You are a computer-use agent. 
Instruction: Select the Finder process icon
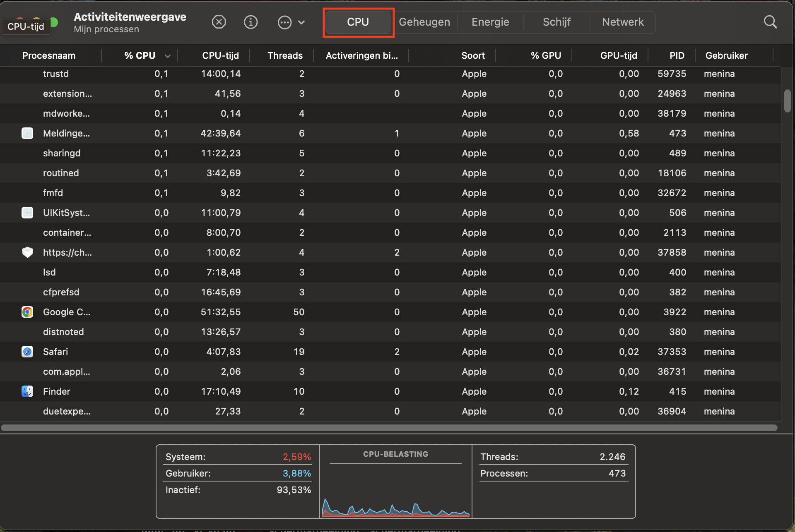point(27,391)
